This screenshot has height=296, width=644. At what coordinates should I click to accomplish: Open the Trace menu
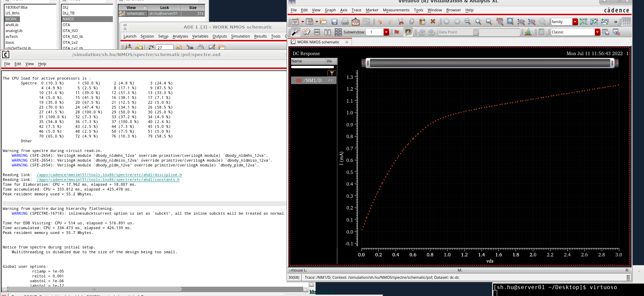click(356, 10)
